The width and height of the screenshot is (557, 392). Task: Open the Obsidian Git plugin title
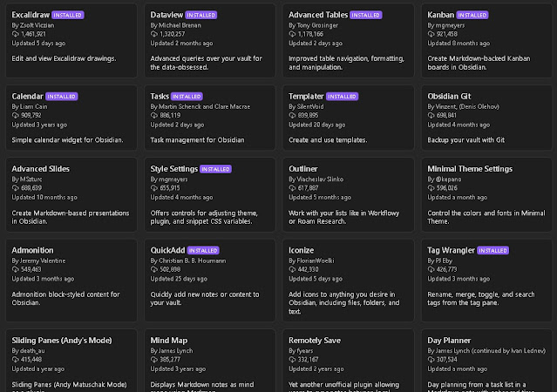pos(449,96)
